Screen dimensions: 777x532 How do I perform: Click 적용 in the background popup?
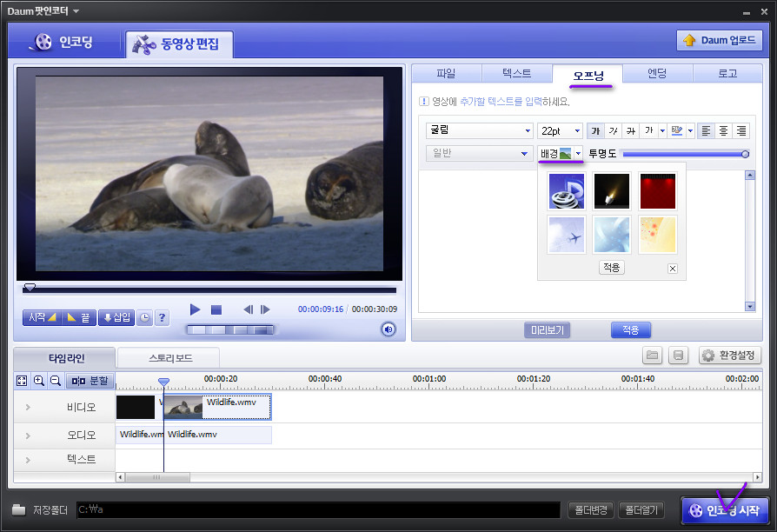(x=612, y=268)
